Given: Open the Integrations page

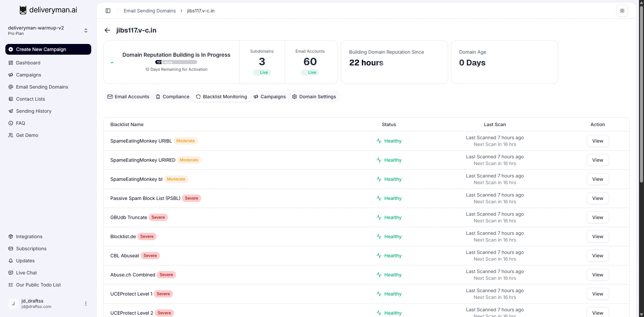Looking at the screenshot, I should tap(29, 236).
